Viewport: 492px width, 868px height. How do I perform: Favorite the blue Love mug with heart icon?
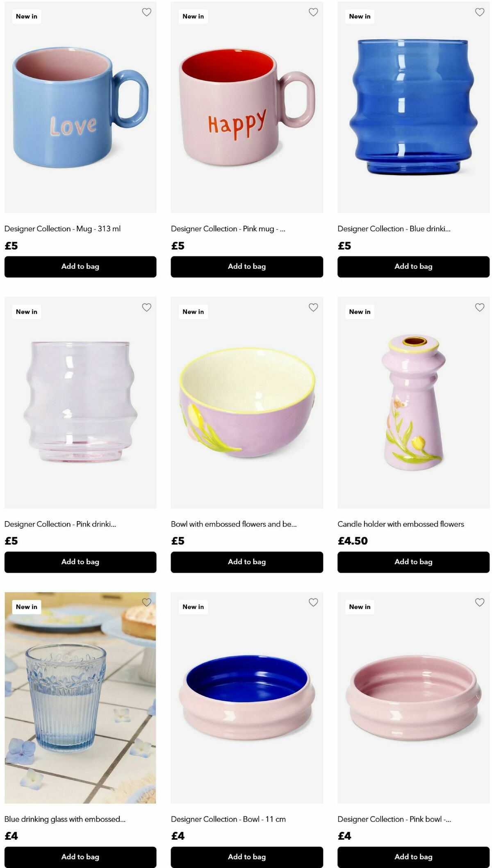[x=146, y=12]
